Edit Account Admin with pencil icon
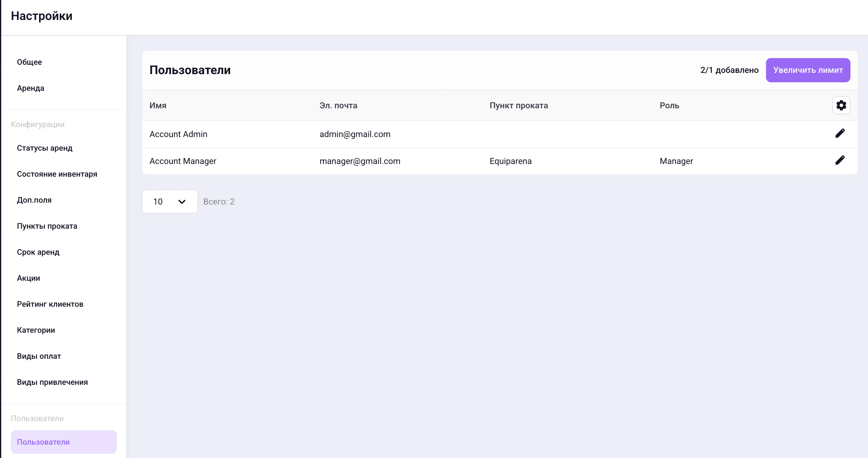 click(840, 134)
